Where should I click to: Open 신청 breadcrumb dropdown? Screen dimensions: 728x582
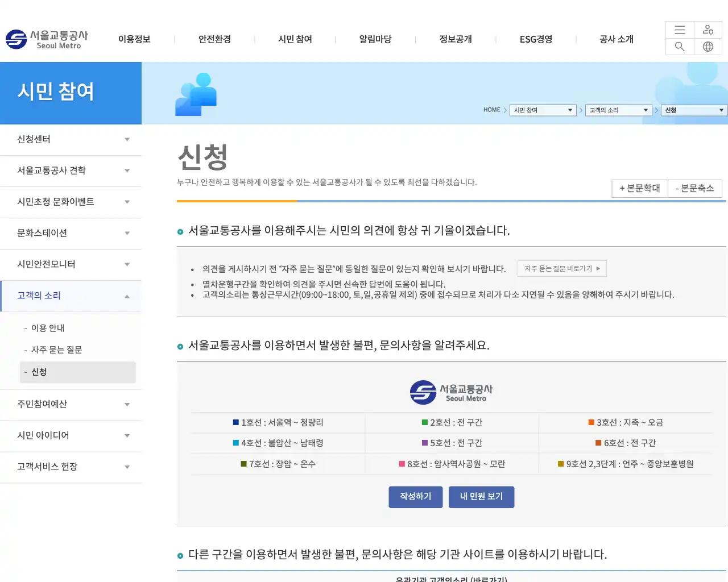pyautogui.click(x=694, y=110)
